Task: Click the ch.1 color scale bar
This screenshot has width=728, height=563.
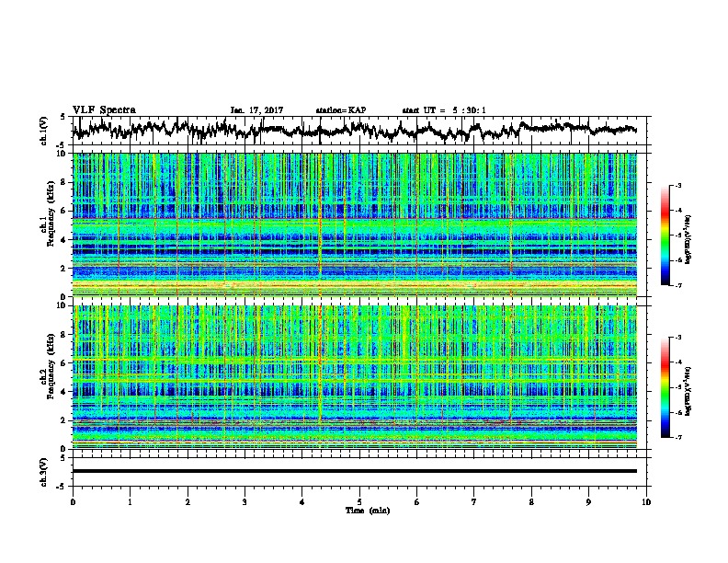Action: (665, 236)
